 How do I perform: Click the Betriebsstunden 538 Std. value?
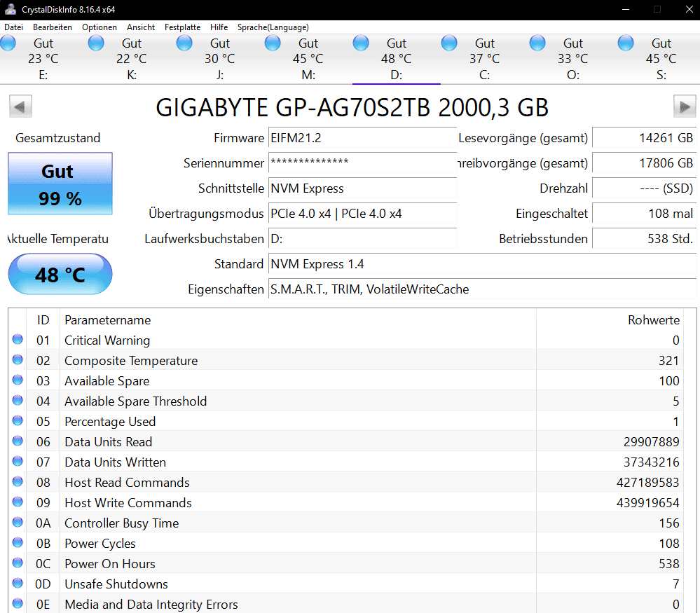click(x=644, y=239)
